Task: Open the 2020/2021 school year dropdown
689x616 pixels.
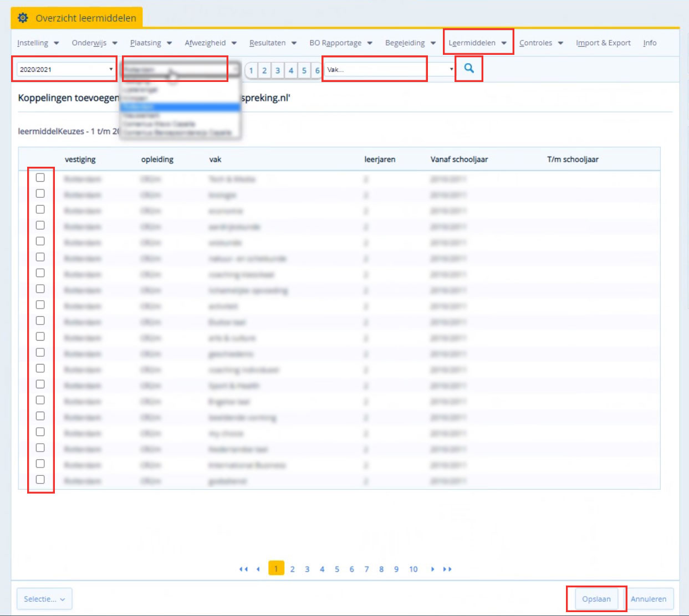Action: tap(65, 69)
